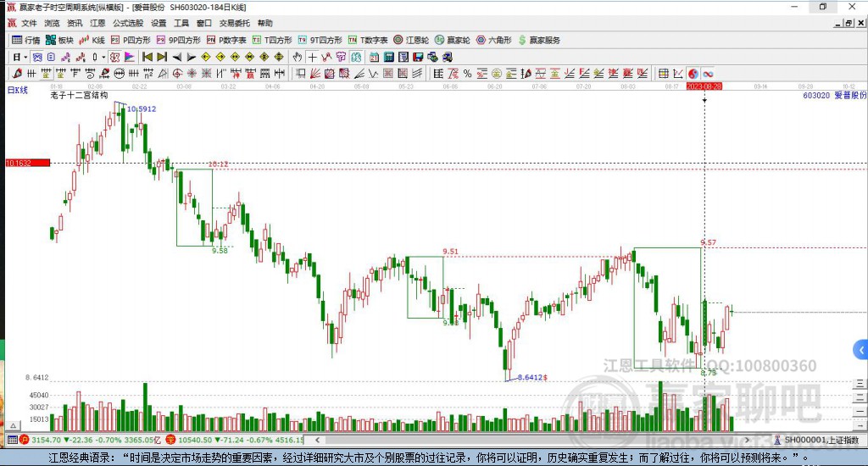Open the calculator icon
Image resolution: width=868 pixels, height=466 pixels.
tap(388, 57)
